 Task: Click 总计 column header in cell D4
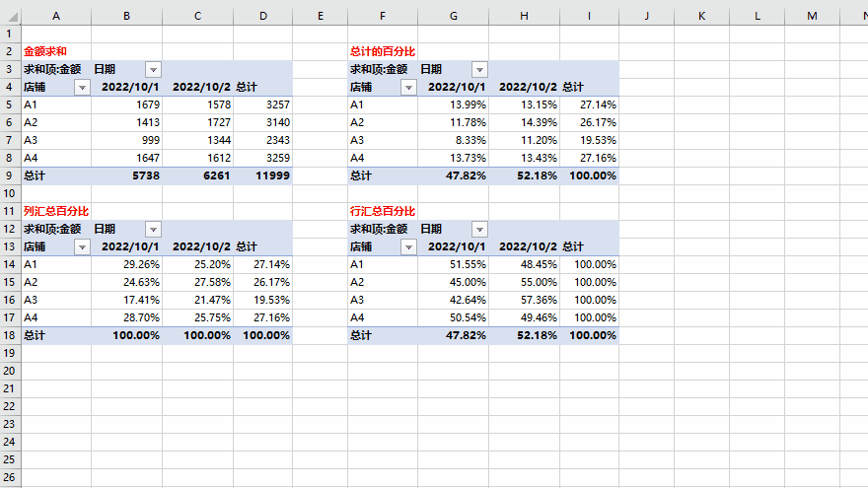pyautogui.click(x=247, y=87)
